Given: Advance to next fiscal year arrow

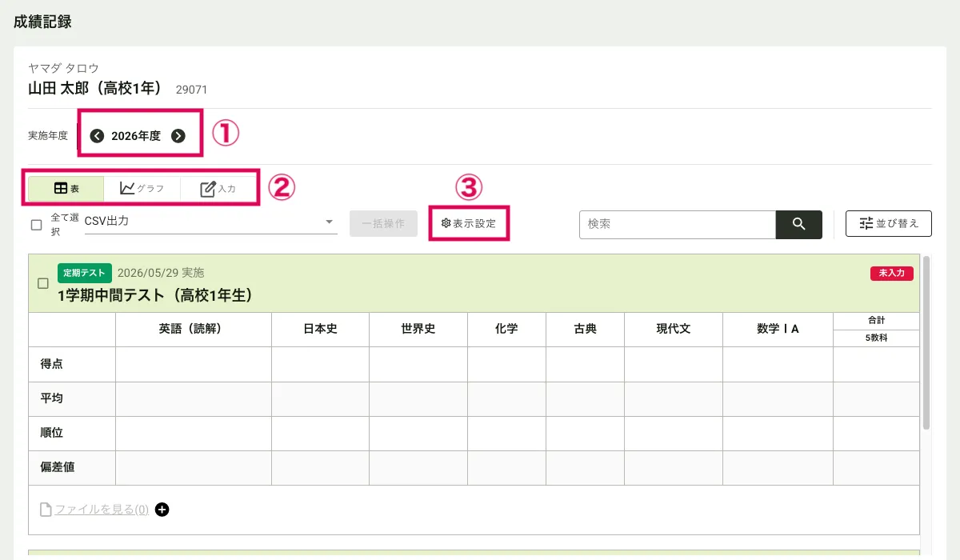Looking at the screenshot, I should 178,136.
